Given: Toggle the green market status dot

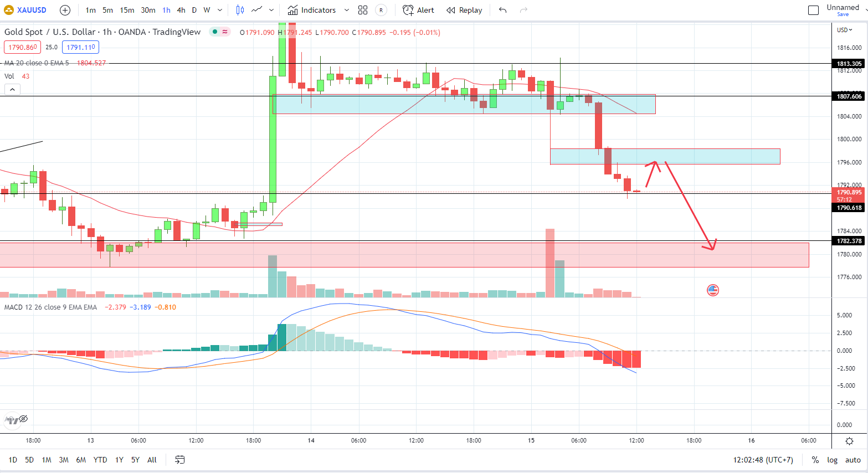Looking at the screenshot, I should pos(214,32).
